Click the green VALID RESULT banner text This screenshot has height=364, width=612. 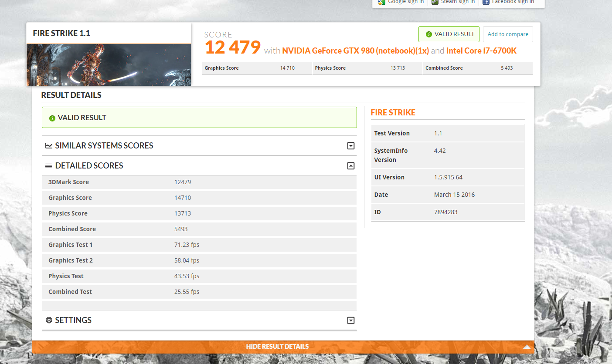pyautogui.click(x=82, y=118)
